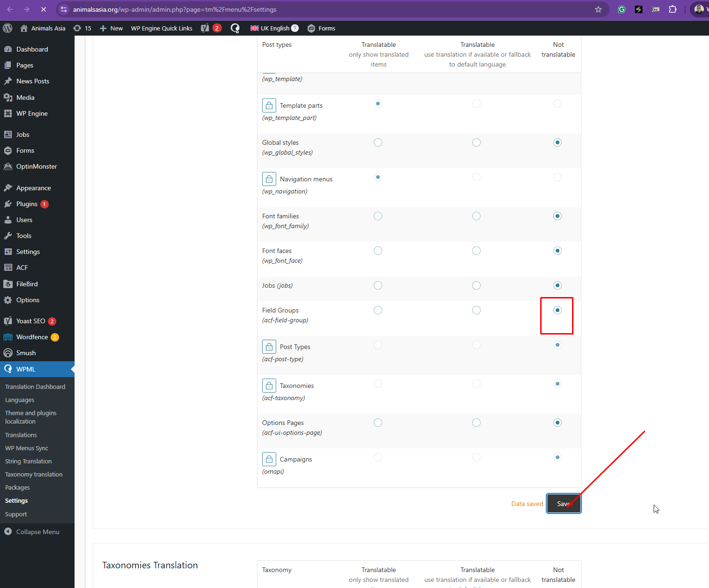The width and height of the screenshot is (709, 588).
Task: Open the Yoast SEO icon in admin bar
Action: click(205, 28)
